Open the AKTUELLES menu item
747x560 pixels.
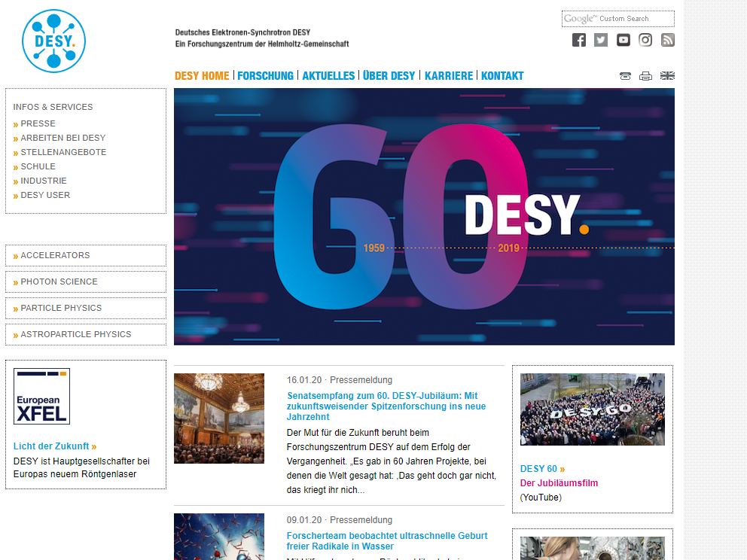[x=328, y=76]
